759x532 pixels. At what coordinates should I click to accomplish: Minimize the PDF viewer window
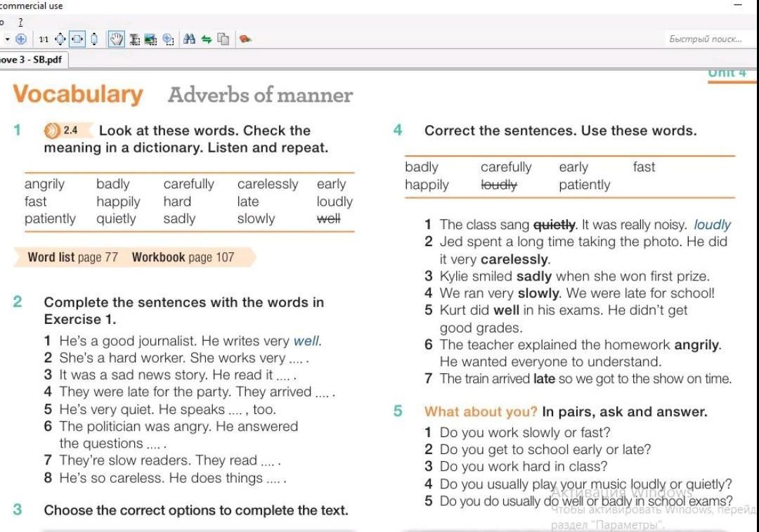coord(738,6)
